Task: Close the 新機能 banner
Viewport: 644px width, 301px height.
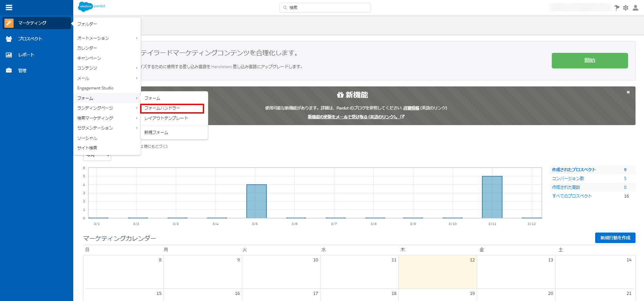Action: (x=628, y=92)
